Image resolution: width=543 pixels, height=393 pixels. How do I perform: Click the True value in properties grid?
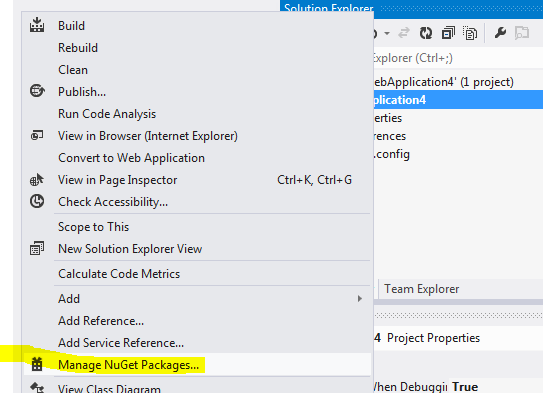point(465,386)
